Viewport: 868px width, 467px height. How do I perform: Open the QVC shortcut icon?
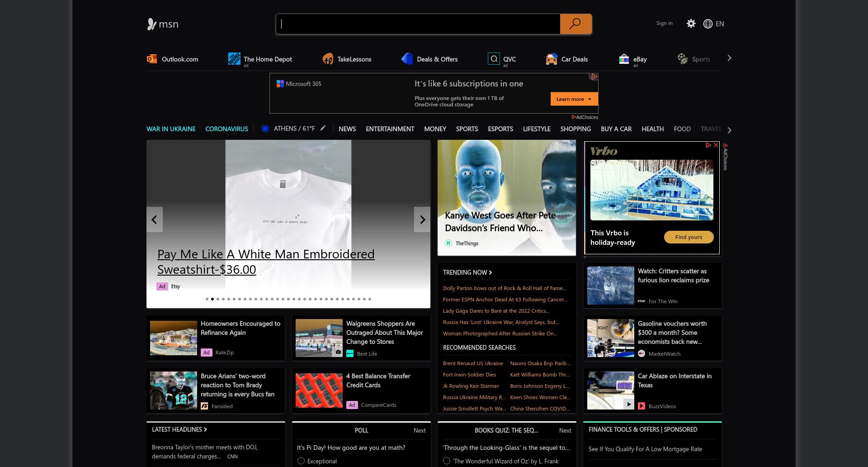click(x=494, y=59)
